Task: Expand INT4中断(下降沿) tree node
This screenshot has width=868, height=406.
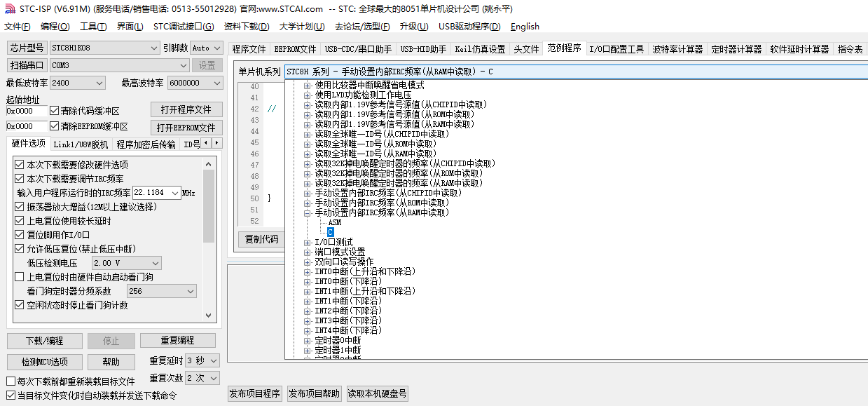Action: click(x=308, y=330)
